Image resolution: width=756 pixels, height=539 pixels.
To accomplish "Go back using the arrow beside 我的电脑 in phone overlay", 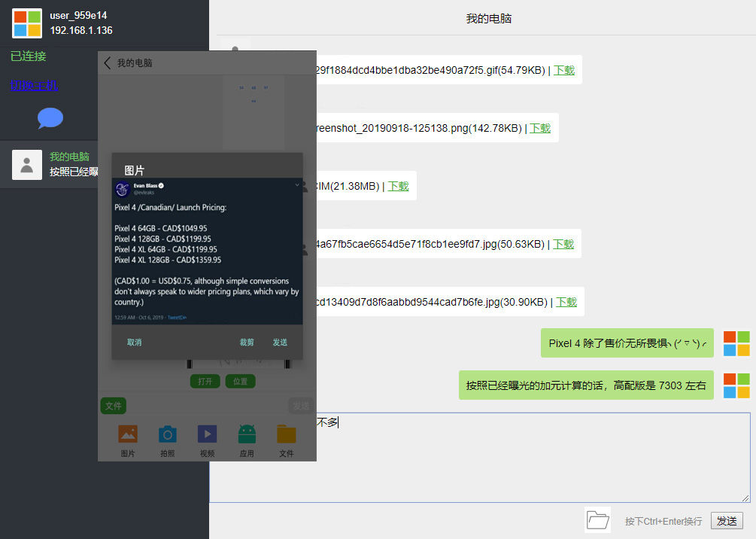I will click(x=108, y=62).
